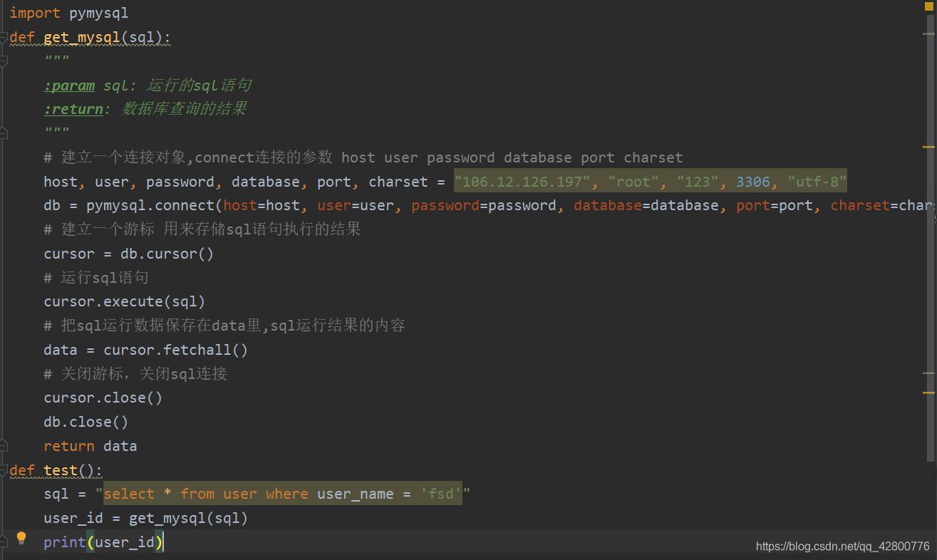Viewport: 937px width, 560px height.
Task: Click the 'port=port' keyword argument
Action: click(x=775, y=206)
